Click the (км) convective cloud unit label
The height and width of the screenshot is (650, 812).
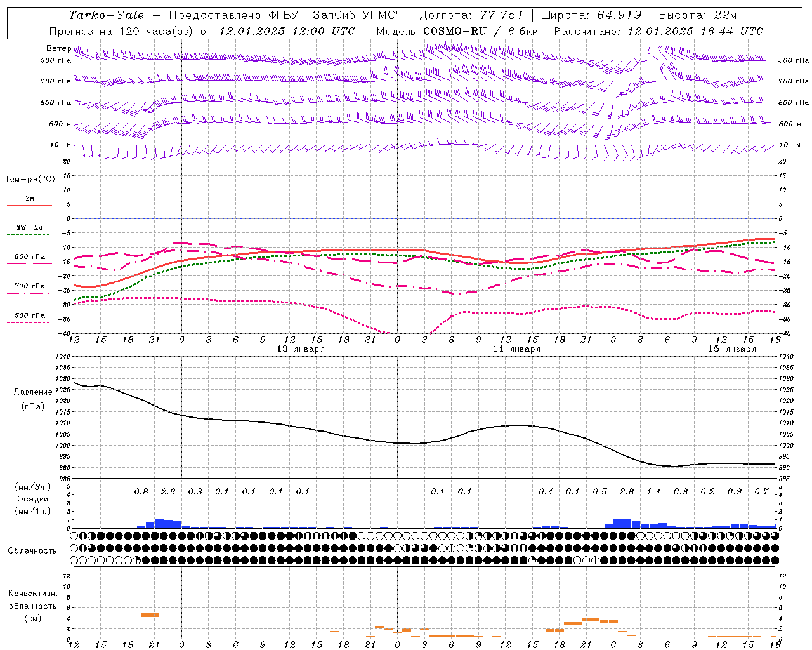pos(32,618)
